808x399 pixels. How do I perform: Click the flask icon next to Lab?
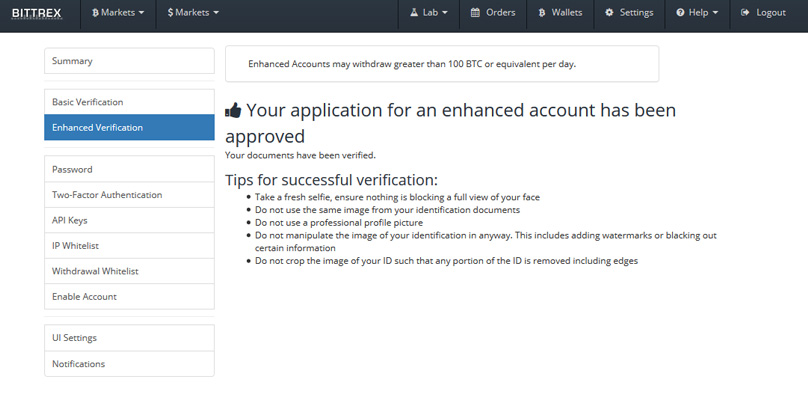pos(414,13)
